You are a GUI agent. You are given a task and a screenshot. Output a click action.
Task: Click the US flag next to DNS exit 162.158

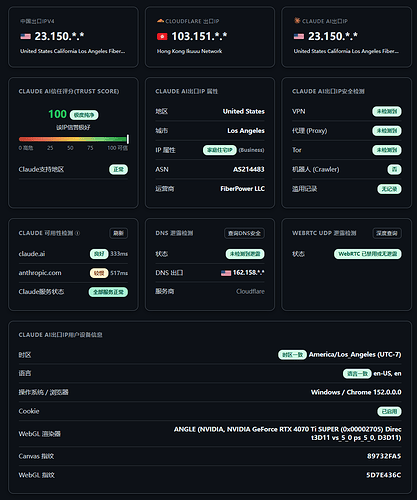coord(226,273)
